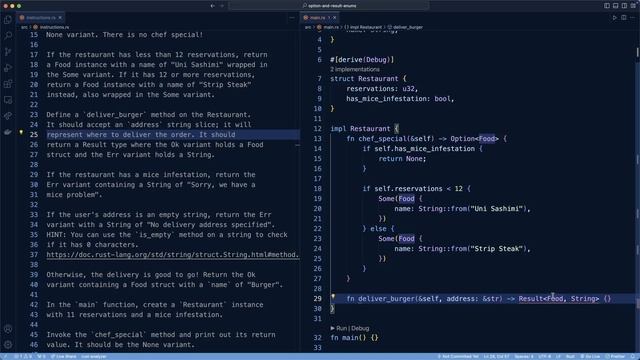Click Live Share in the status bar

(x=63, y=356)
